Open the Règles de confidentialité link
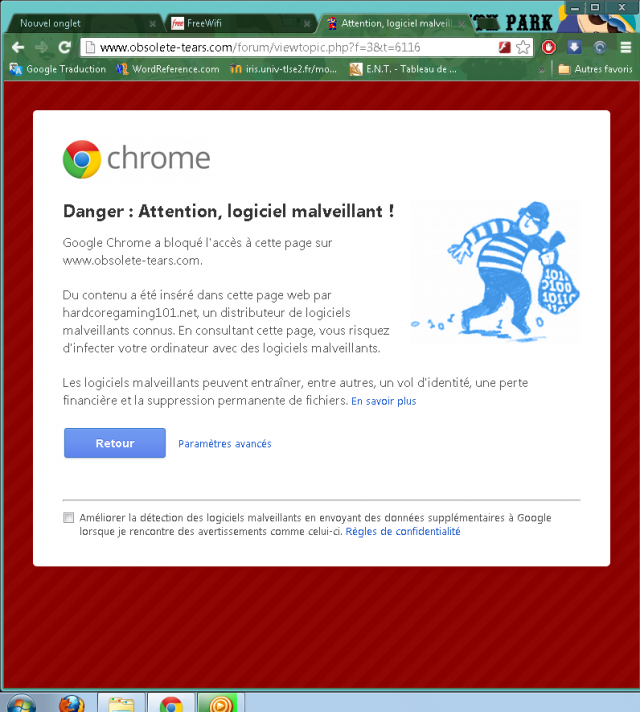The image size is (640, 712). [x=403, y=531]
